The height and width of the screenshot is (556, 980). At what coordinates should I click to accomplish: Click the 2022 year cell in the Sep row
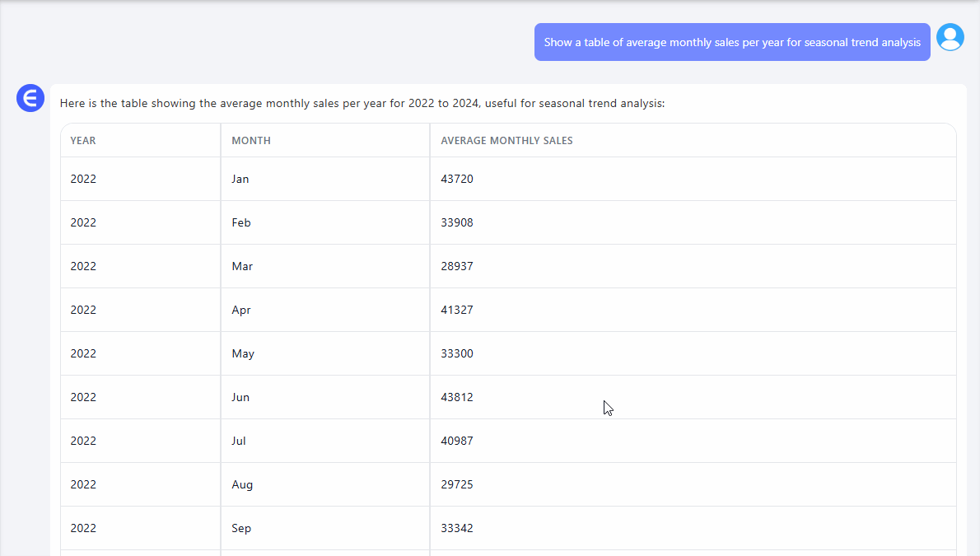tap(83, 528)
